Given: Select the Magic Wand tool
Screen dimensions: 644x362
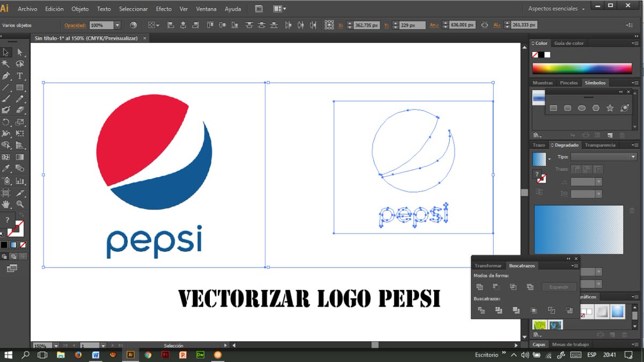Looking at the screenshot, I should (6, 64).
